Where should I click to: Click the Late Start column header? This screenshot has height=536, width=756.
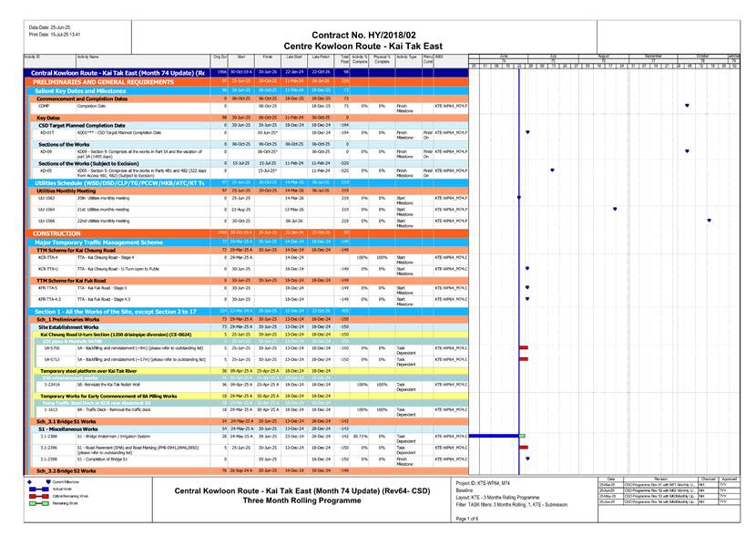(294, 57)
